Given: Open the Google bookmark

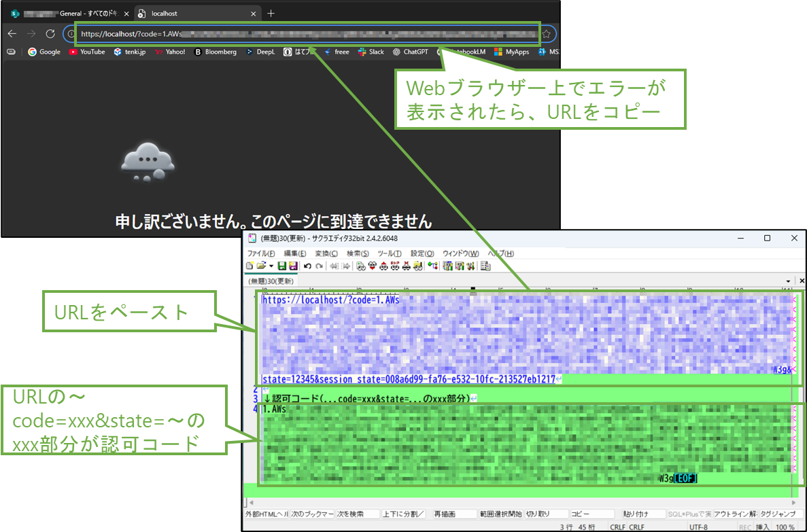Looking at the screenshot, I should click(x=44, y=52).
